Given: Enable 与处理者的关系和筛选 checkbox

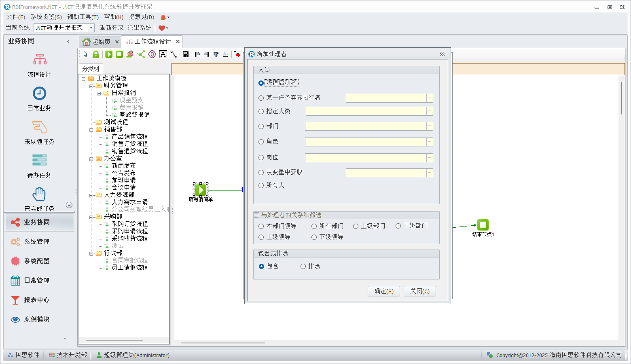Looking at the screenshot, I should [257, 215].
